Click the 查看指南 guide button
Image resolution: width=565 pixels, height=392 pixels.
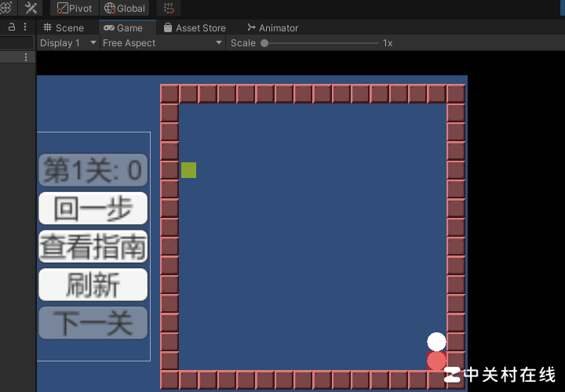93,246
